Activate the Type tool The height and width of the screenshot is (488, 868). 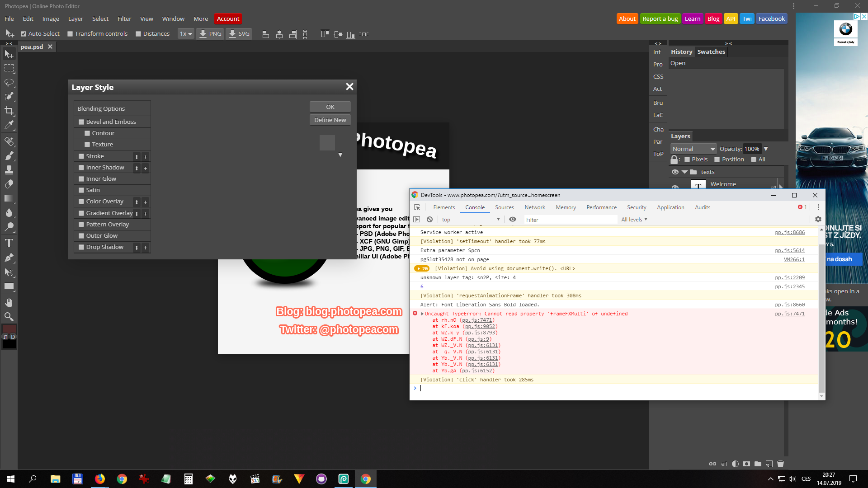[9, 243]
